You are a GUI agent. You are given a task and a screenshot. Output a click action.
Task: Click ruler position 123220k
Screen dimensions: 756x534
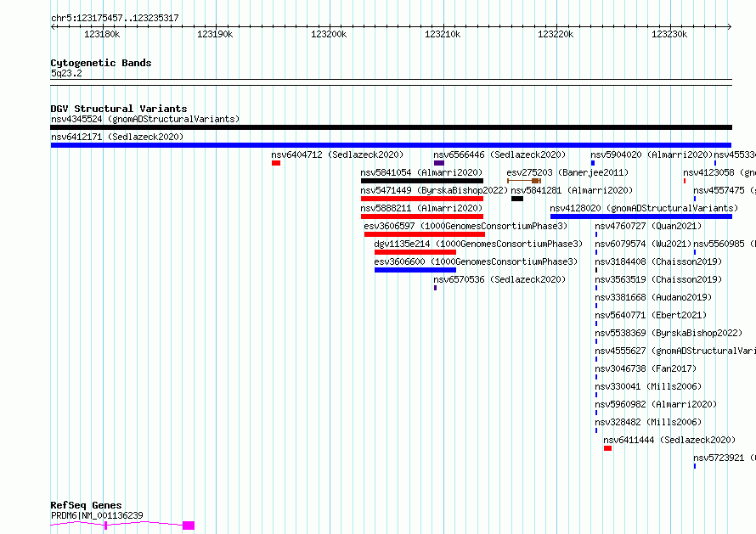tap(556, 34)
